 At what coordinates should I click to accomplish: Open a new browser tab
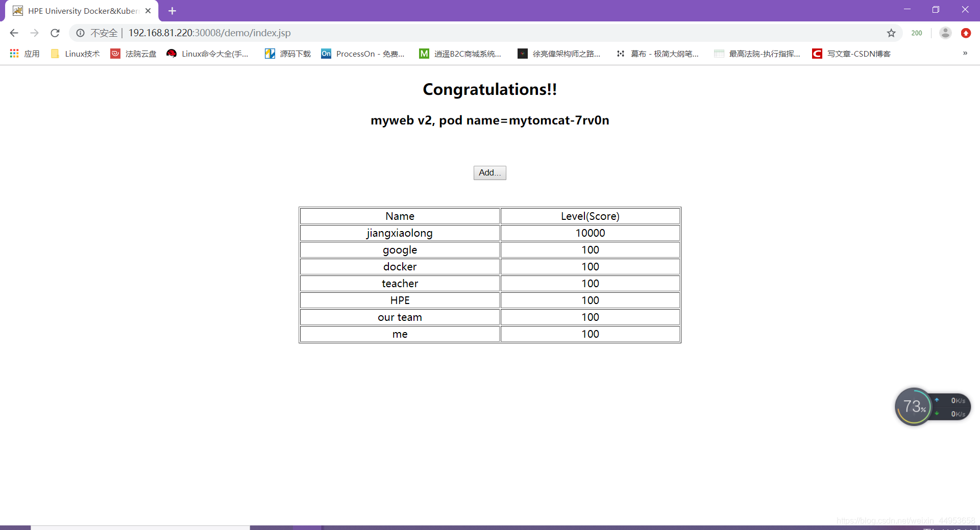172,11
